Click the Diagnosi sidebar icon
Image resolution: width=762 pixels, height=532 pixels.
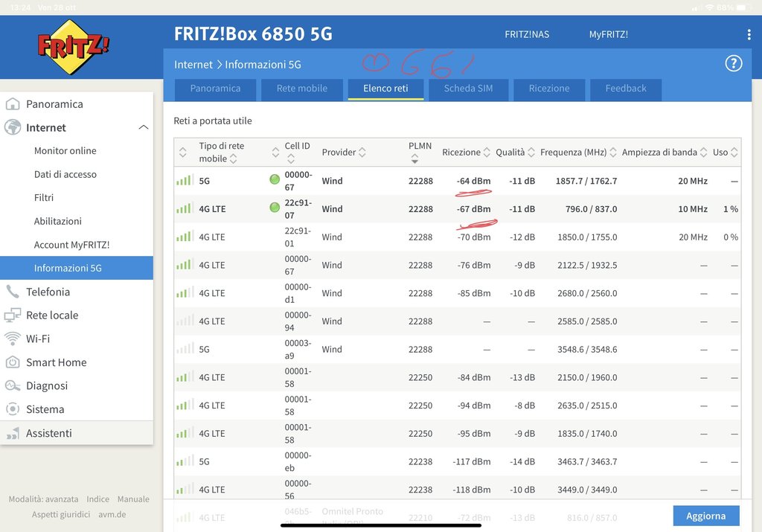(13, 385)
